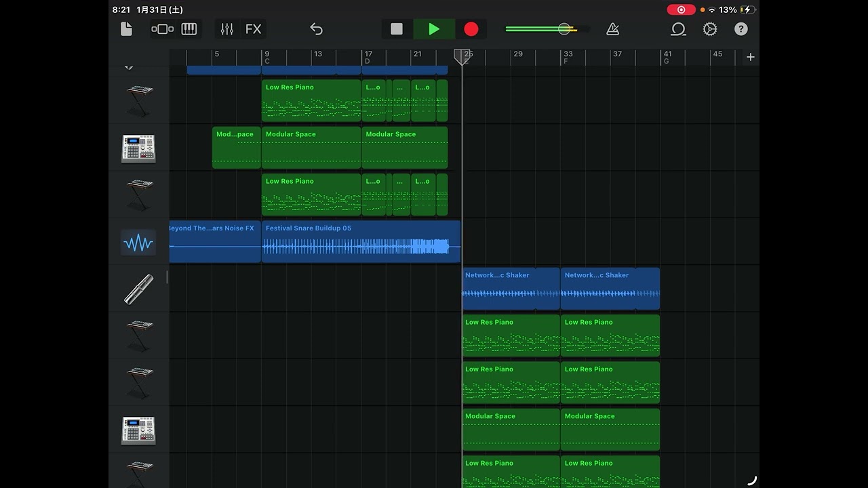This screenshot has width=868, height=488.
Task: Select Network...c Shaker region starting at bar 33
Action: (610, 289)
